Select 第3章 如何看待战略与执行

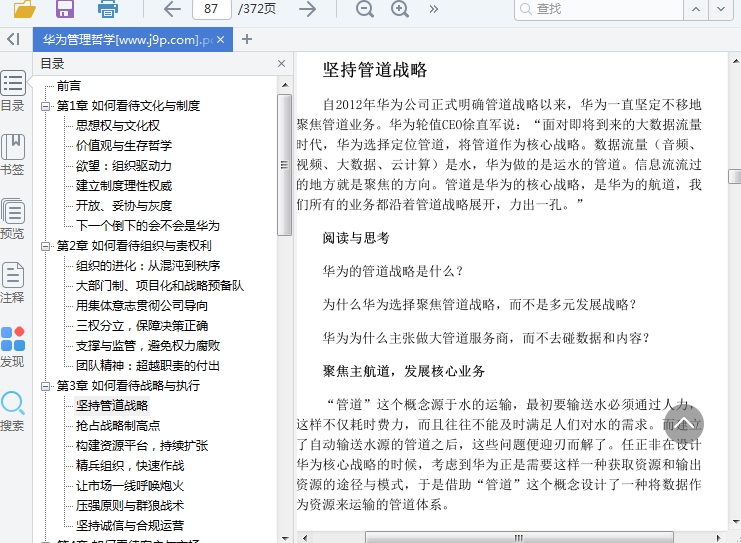[128, 386]
